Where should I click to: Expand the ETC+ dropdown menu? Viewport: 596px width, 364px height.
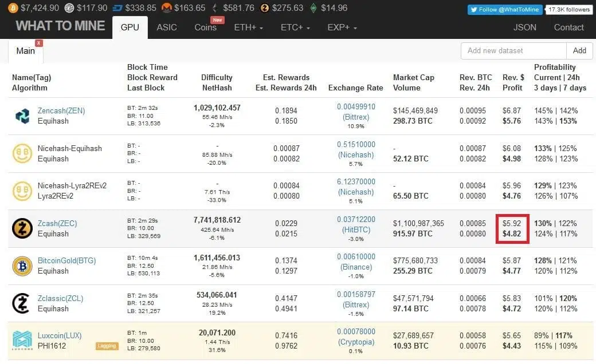295,27
